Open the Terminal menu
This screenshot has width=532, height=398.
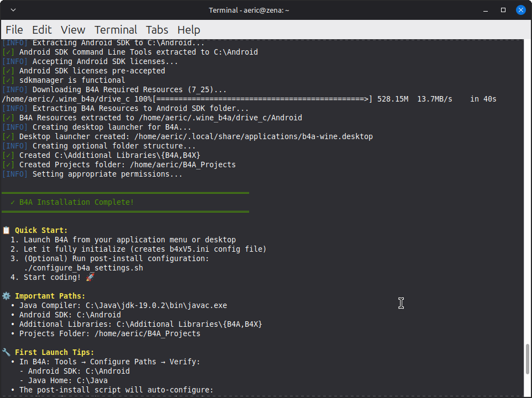click(x=115, y=30)
